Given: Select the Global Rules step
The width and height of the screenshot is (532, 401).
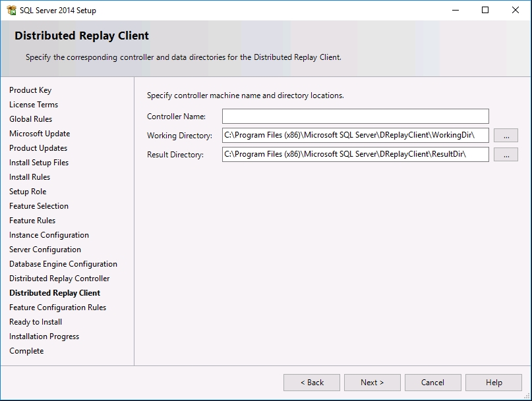Looking at the screenshot, I should click(30, 119).
